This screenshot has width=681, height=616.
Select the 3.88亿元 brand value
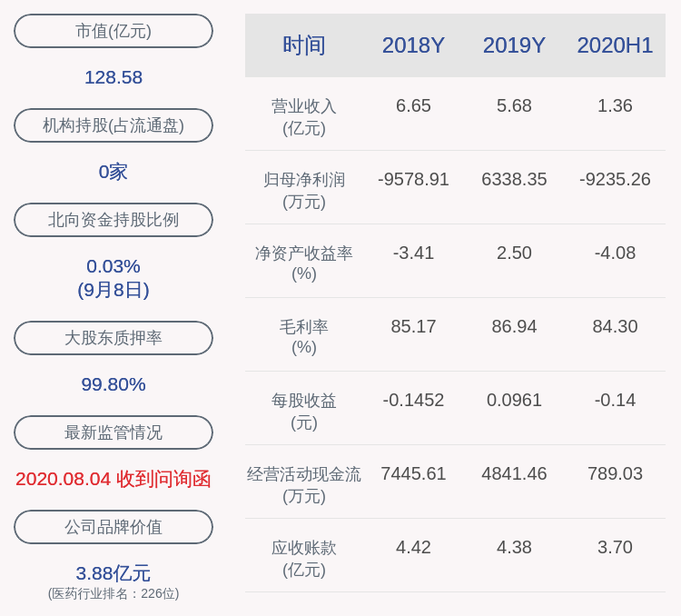(x=113, y=573)
